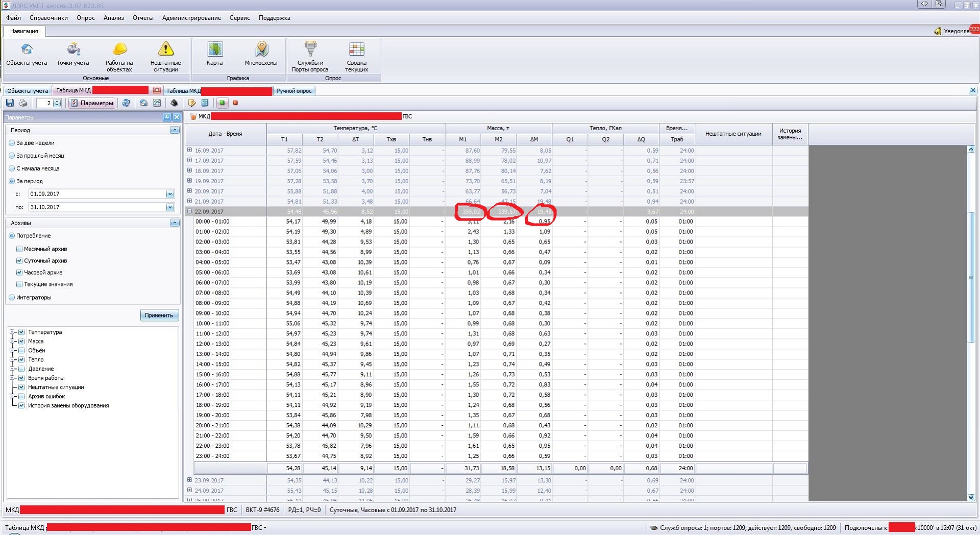
Task: Click the red square toolbar button
Action: pos(235,103)
